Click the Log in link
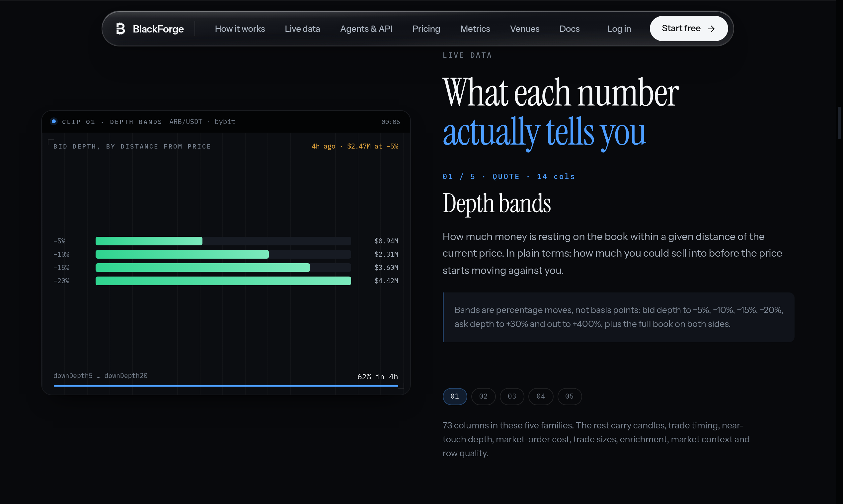The width and height of the screenshot is (843, 504). click(x=619, y=29)
